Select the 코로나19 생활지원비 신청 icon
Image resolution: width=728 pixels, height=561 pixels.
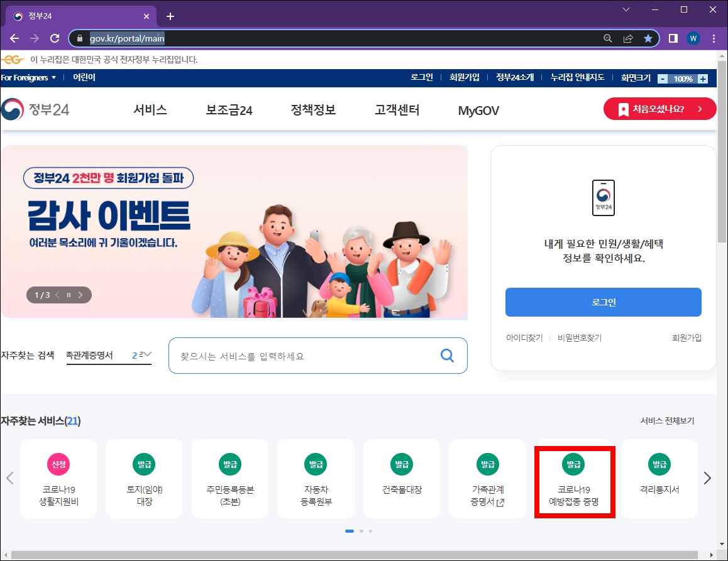[x=58, y=478]
